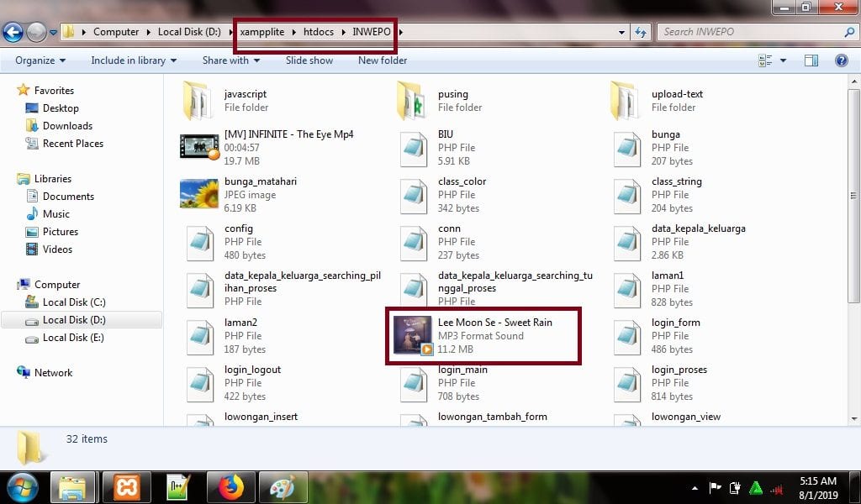Image resolution: width=861 pixels, height=504 pixels.
Task: Select the bunga_matahari sunflower image thumbnail
Action: pos(199,194)
